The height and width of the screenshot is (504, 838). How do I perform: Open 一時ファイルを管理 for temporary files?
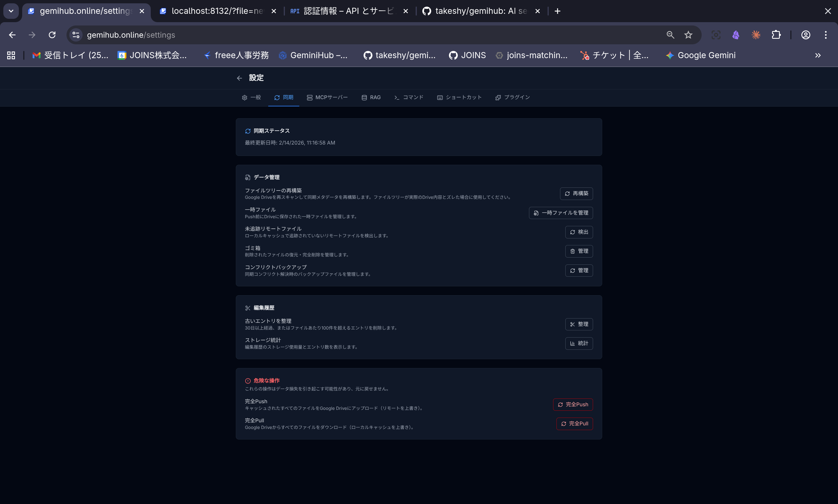point(560,213)
